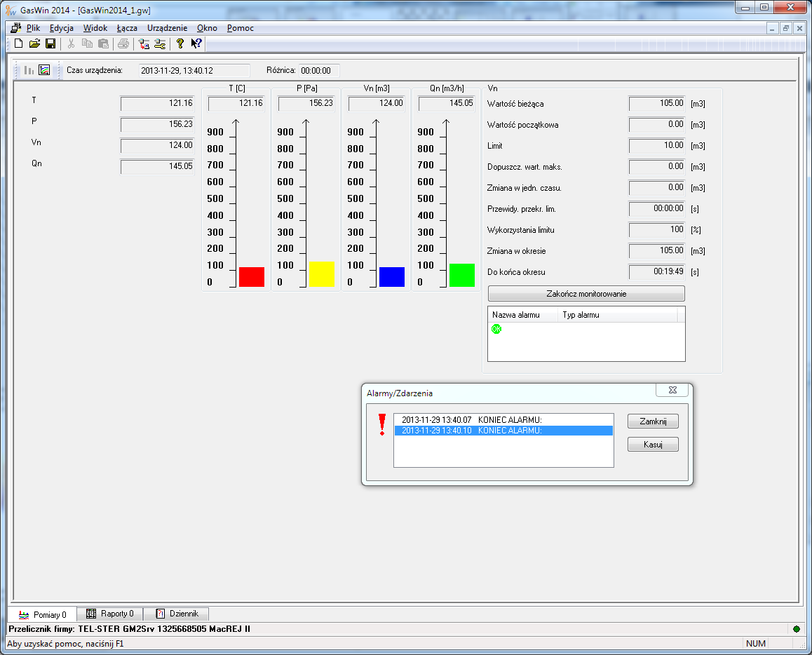The height and width of the screenshot is (655, 812).
Task: Click the green Qn flow gauge bar
Action: [462, 275]
